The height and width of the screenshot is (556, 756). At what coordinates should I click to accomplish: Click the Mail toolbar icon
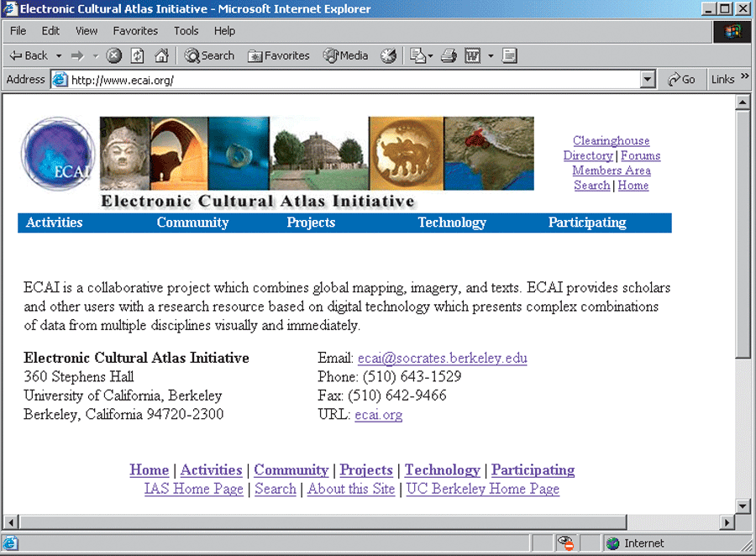pos(417,56)
